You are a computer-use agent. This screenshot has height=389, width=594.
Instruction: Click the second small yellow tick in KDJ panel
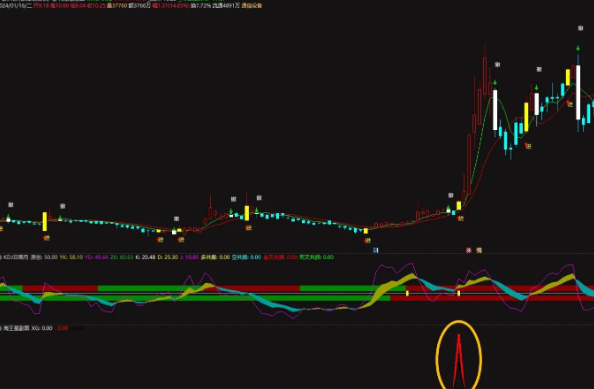pos(458,293)
